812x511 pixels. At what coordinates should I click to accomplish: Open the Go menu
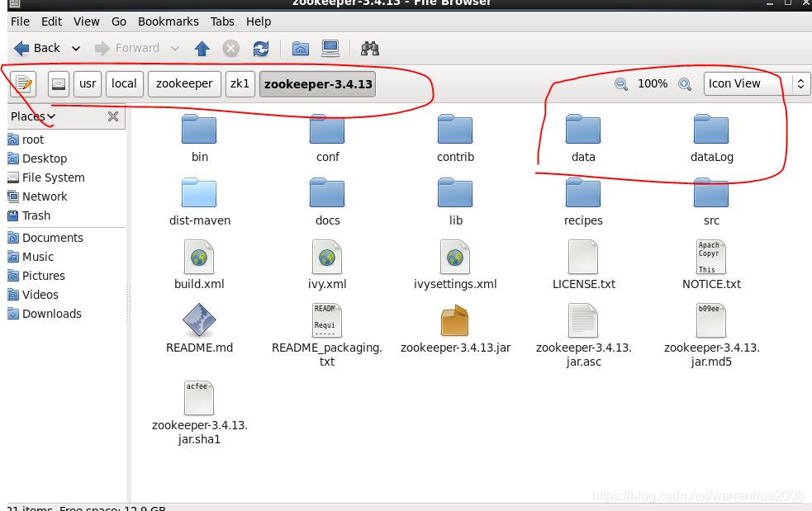point(119,21)
